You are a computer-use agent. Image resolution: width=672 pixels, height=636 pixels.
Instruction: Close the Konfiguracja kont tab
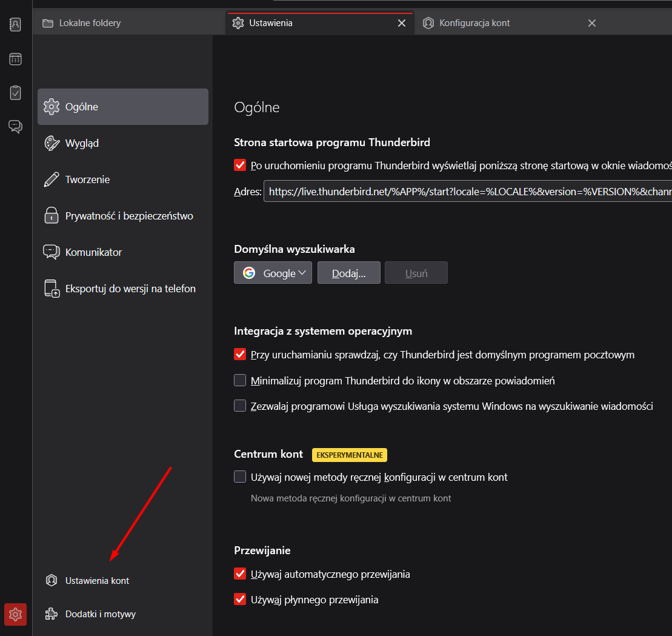coord(592,23)
